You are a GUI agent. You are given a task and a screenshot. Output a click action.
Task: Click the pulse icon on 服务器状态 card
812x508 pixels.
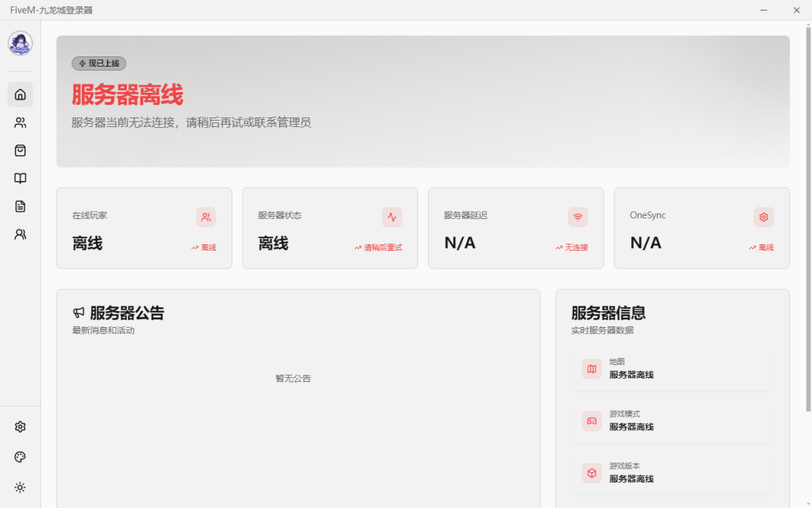392,217
